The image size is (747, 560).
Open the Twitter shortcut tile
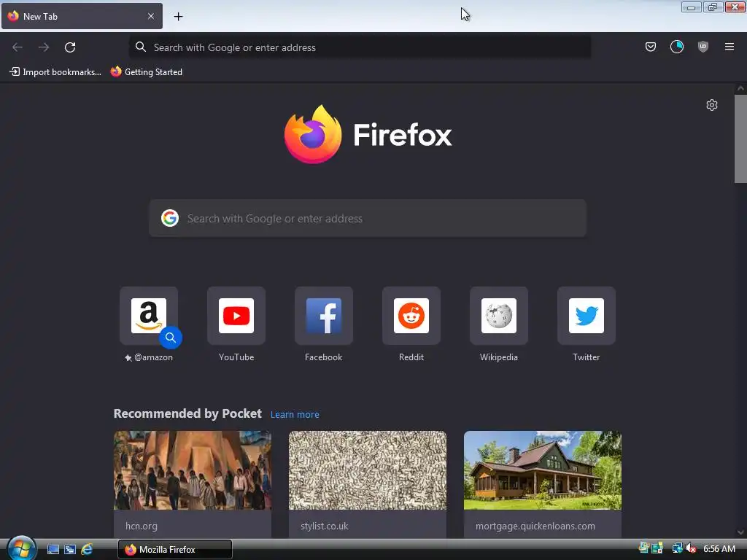[587, 316]
